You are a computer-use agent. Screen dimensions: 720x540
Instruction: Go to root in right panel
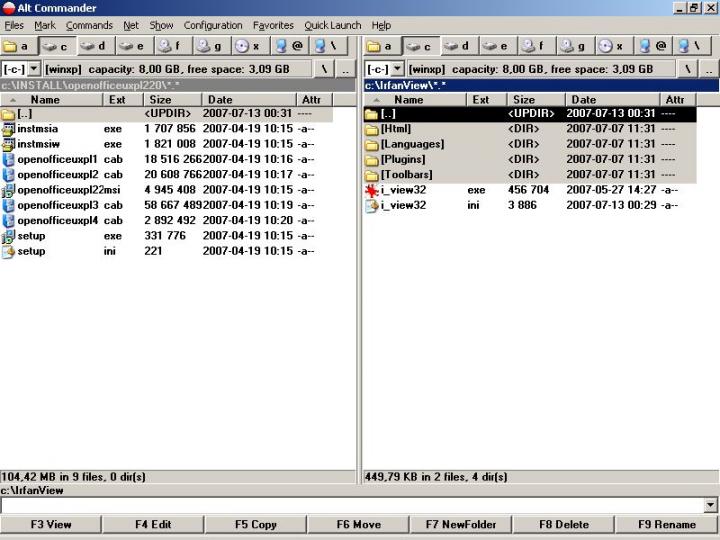[688, 69]
